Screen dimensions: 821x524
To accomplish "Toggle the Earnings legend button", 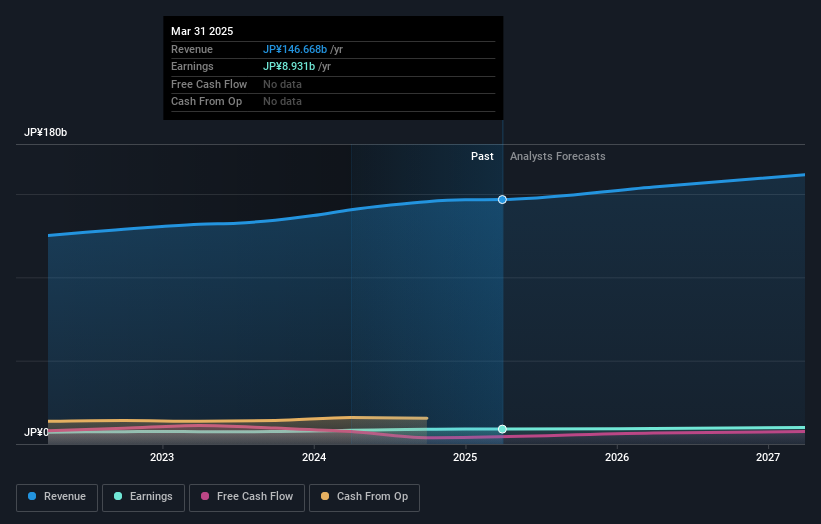I will [x=143, y=497].
